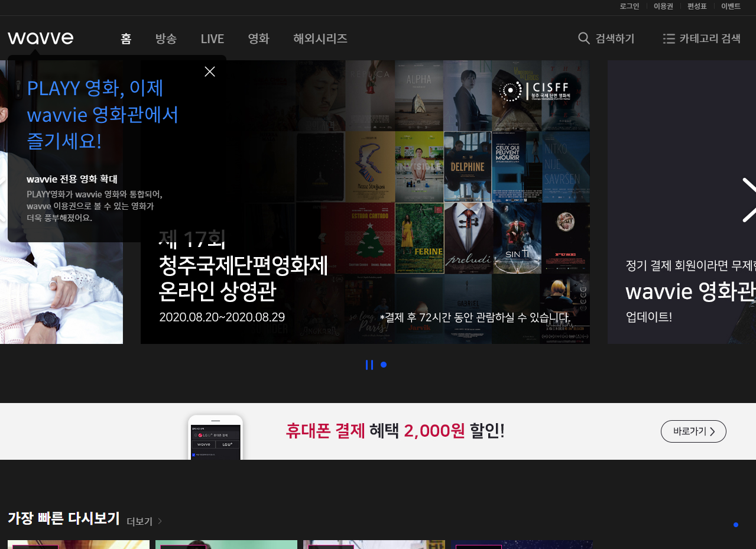Screen dimensions: 756x549
Task: Open the 방송 tab
Action: point(166,39)
